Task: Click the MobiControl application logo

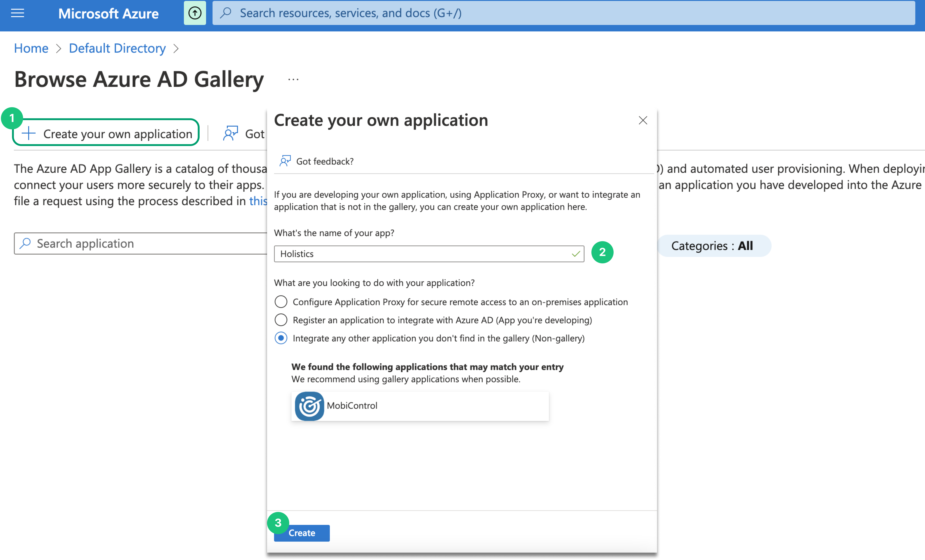Action: pos(309,406)
